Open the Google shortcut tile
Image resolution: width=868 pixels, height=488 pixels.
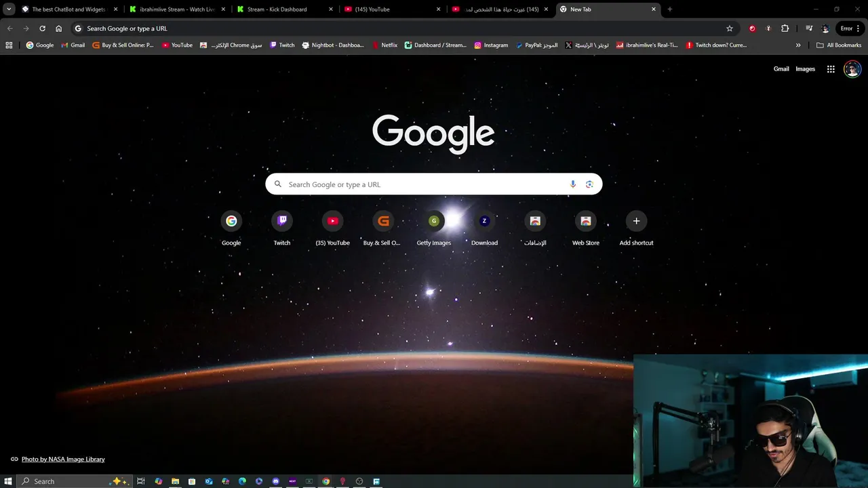point(231,228)
